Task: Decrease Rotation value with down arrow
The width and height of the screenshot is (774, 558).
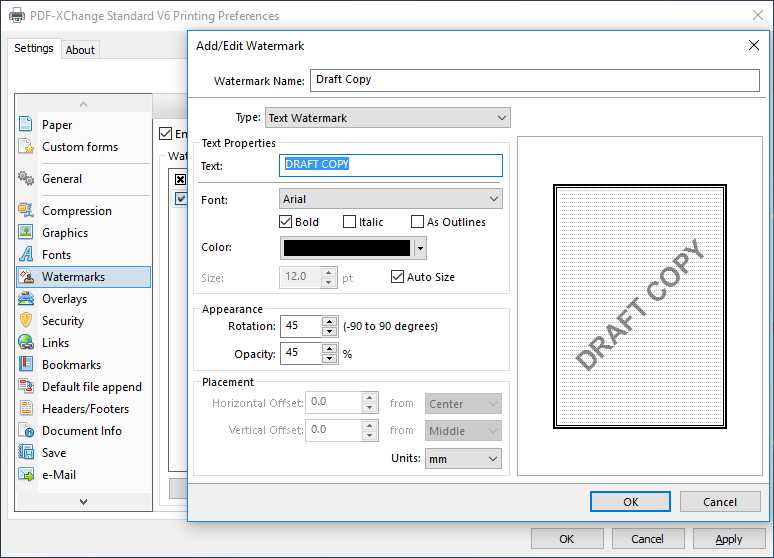Action: 329,331
